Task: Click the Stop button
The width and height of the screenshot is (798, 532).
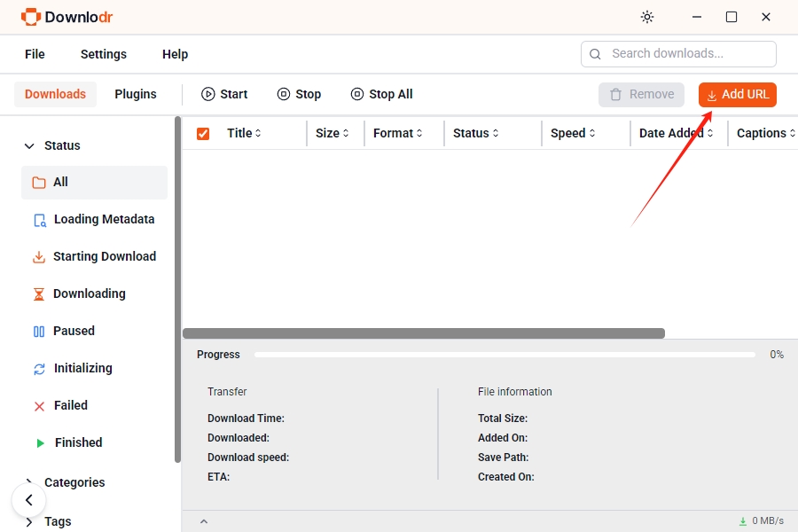Action: [x=300, y=94]
